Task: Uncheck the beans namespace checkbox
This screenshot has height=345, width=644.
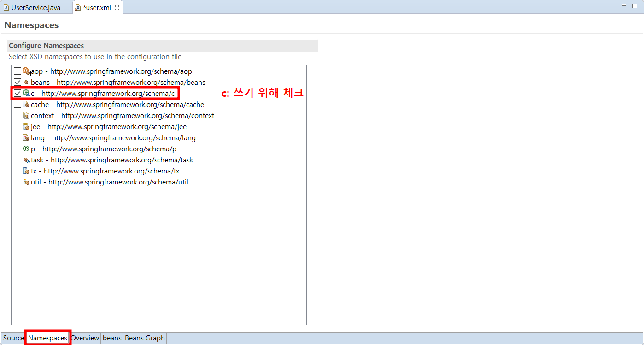Action: (18, 83)
